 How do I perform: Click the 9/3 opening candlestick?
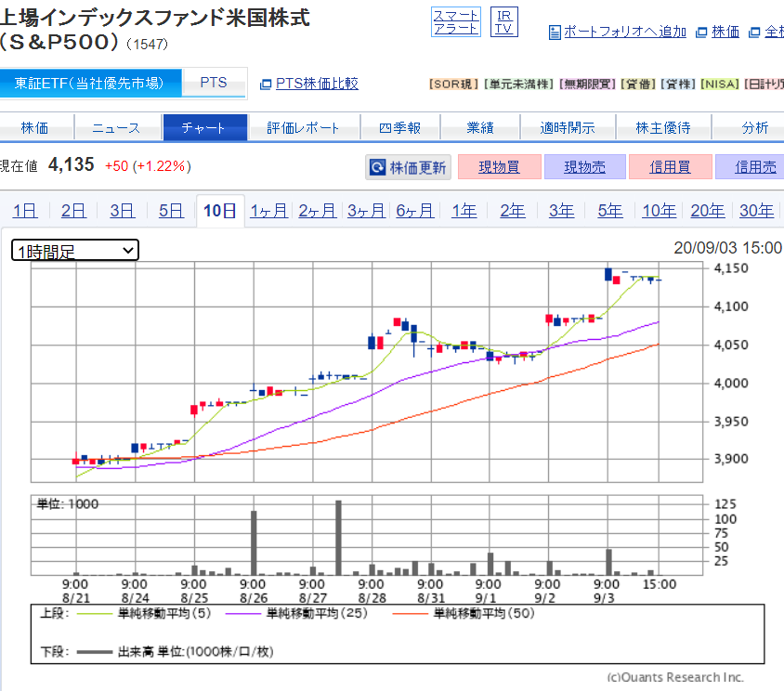(608, 274)
